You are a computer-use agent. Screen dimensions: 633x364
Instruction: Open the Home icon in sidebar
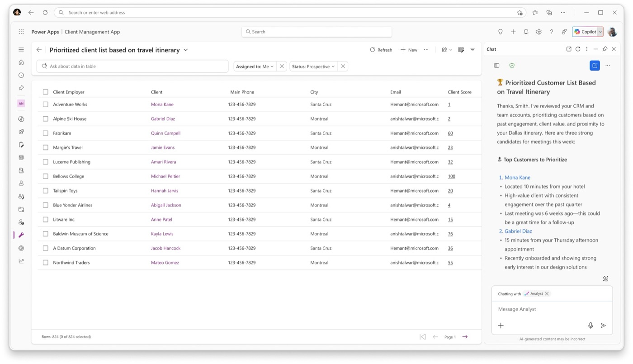[x=21, y=62]
